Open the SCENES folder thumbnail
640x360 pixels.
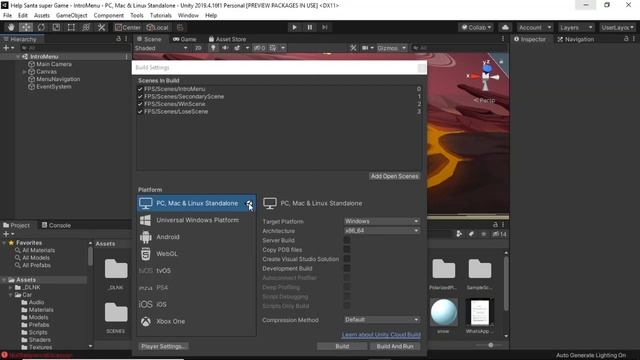(116, 313)
